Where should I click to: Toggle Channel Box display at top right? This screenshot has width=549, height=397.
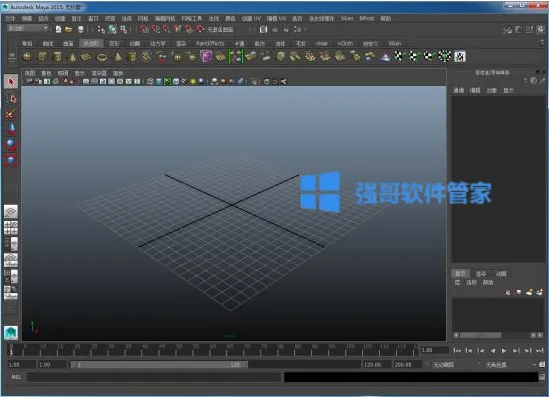540,30
